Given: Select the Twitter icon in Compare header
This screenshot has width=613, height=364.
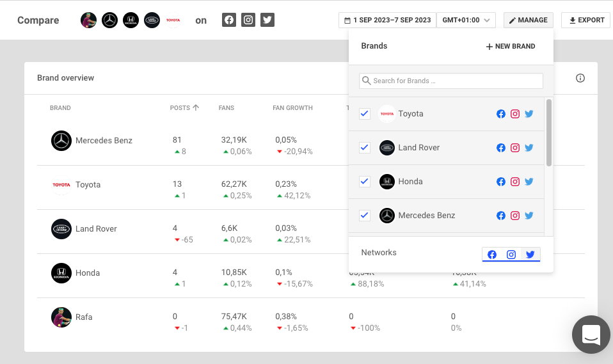Looking at the screenshot, I should tap(267, 20).
